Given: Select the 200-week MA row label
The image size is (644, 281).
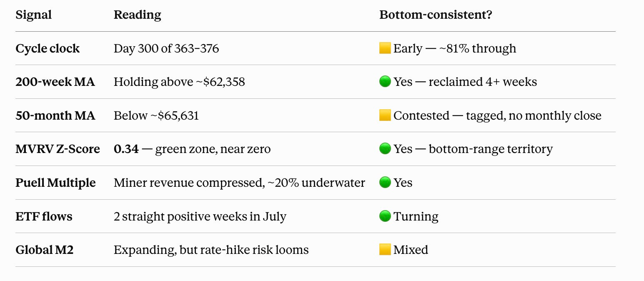Looking at the screenshot, I should [x=55, y=82].
